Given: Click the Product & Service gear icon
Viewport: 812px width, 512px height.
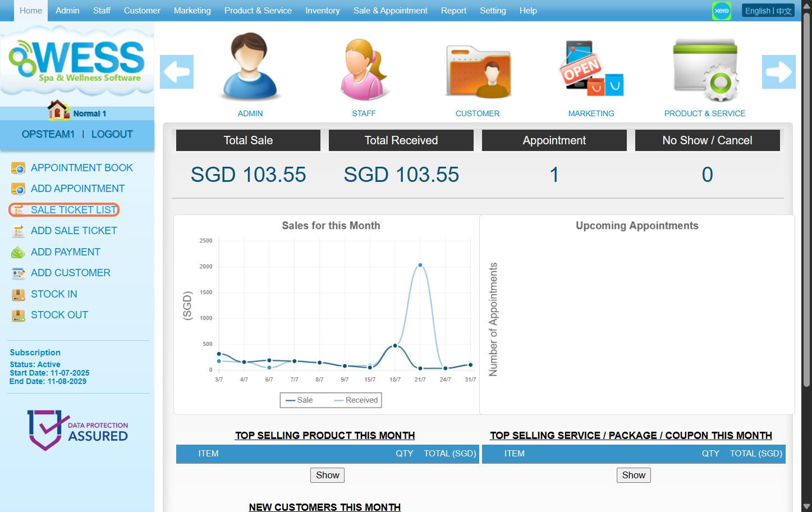Looking at the screenshot, I should tap(705, 70).
